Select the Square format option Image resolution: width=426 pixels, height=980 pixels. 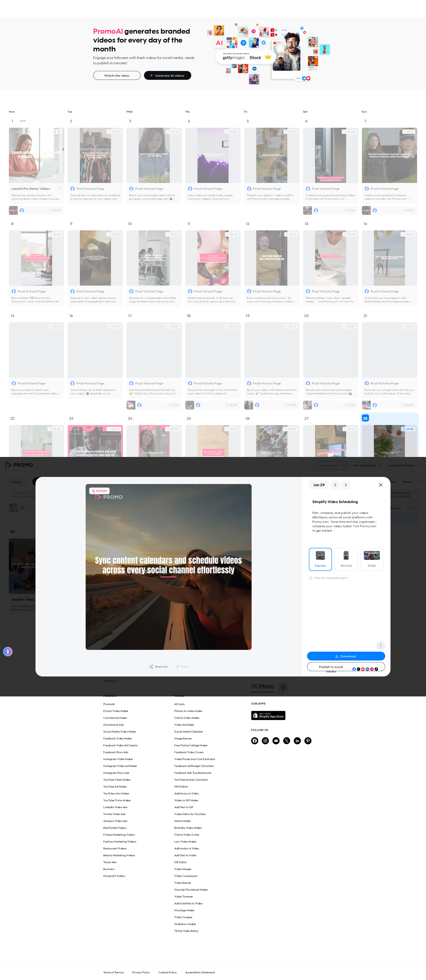click(x=320, y=559)
